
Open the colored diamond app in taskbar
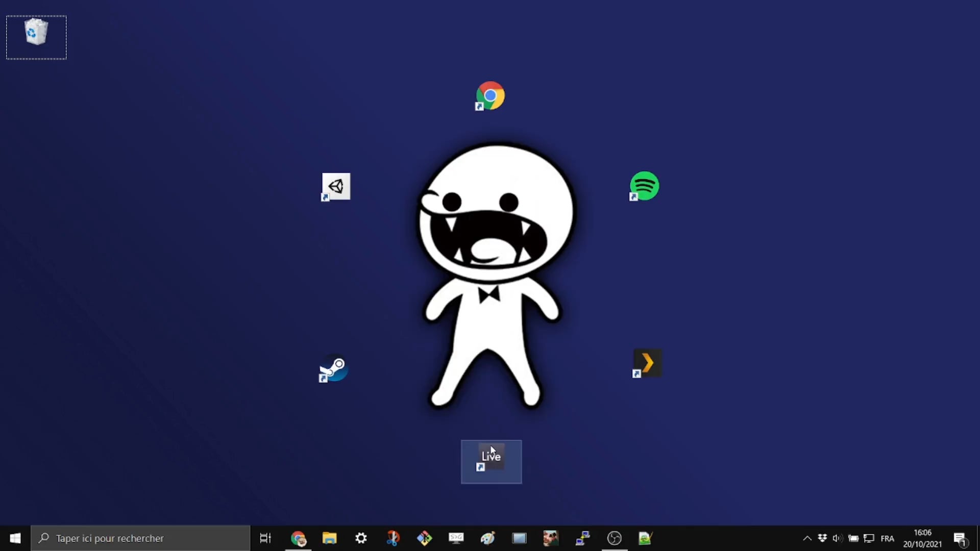(x=425, y=538)
